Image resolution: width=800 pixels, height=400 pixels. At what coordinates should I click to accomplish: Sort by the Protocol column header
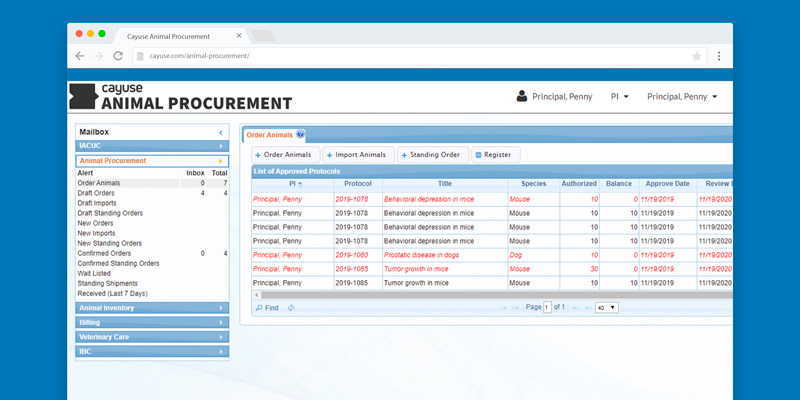point(358,184)
